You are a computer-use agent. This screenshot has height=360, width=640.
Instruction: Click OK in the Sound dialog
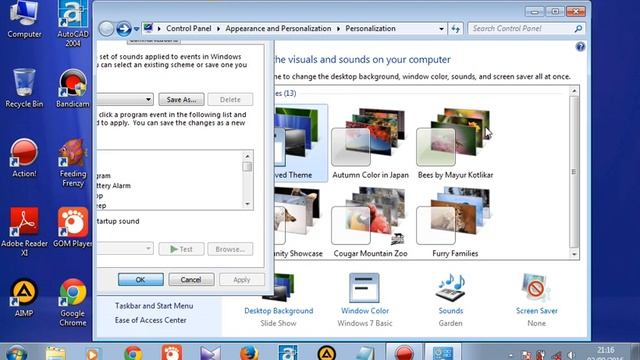(141, 280)
